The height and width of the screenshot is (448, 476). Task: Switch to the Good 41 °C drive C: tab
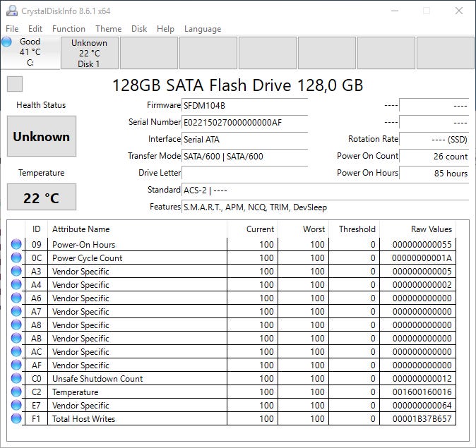point(30,52)
